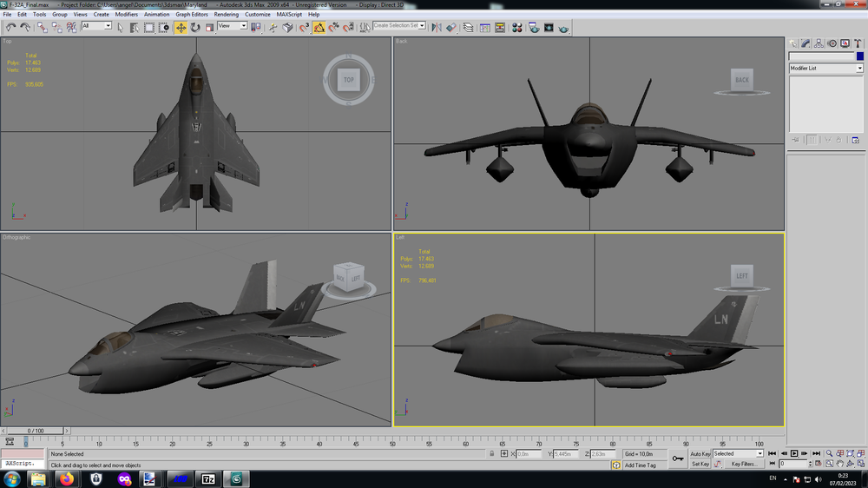This screenshot has height=488, width=868.
Task: Click the Zoom magnifier viewport control
Action: [x=829, y=453]
